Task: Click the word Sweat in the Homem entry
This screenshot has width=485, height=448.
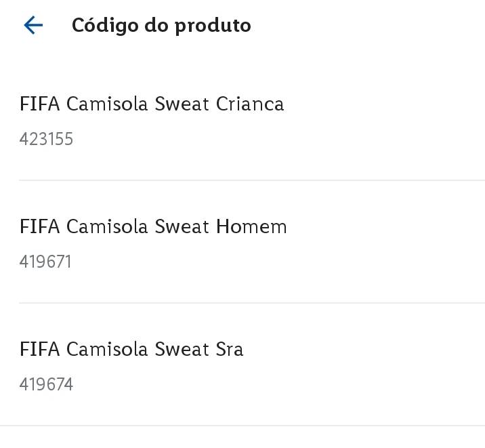Action: [182, 226]
